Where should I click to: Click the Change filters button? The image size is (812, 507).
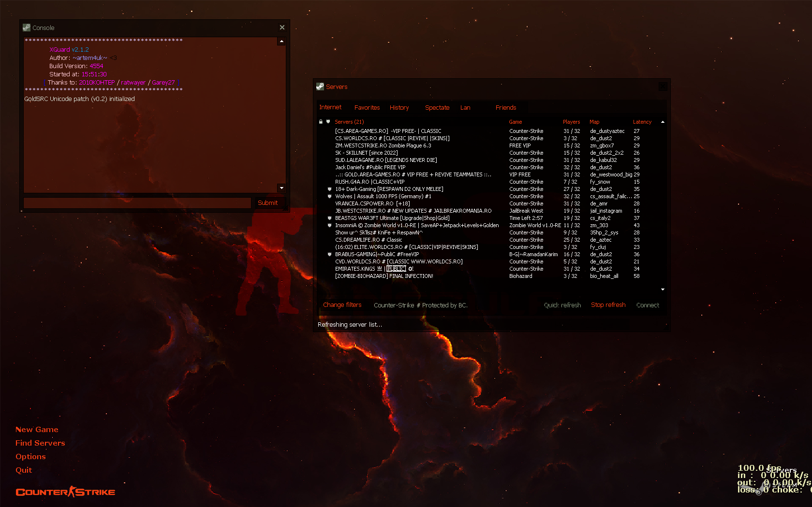click(x=342, y=305)
